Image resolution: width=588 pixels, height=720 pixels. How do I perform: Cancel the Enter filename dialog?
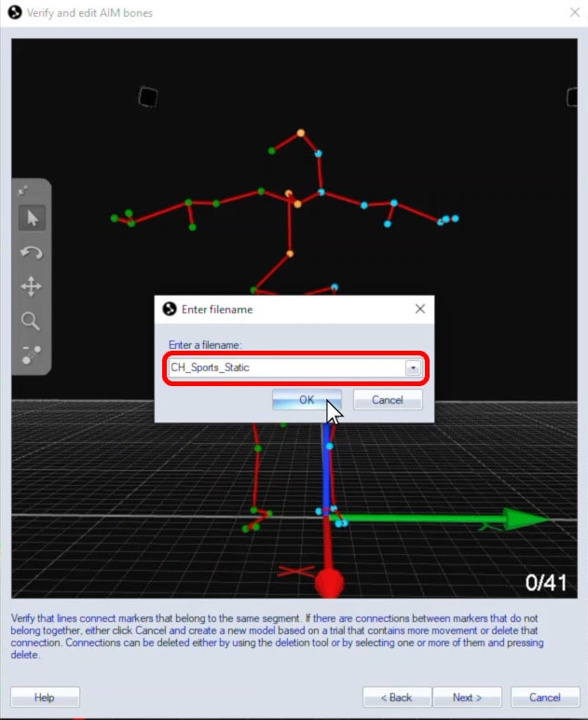pyautogui.click(x=387, y=400)
